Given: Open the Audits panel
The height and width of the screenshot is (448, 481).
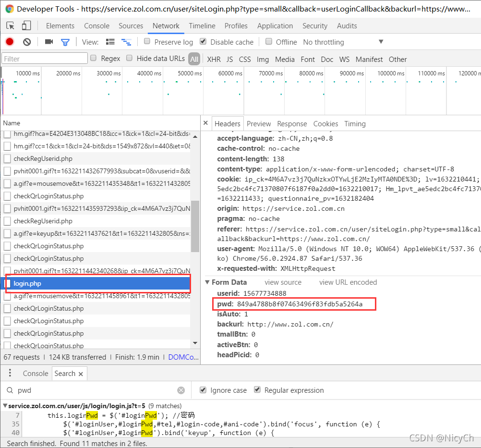Looking at the screenshot, I should pyautogui.click(x=347, y=26).
